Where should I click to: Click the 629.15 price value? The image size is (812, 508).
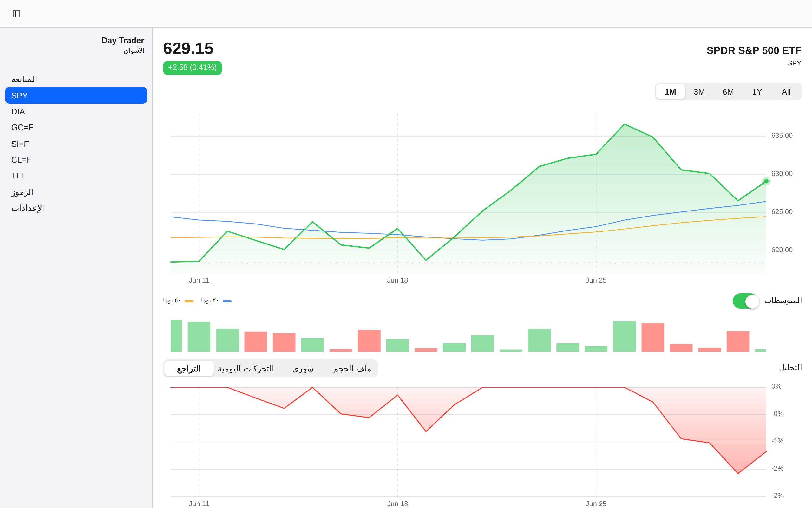coord(188,48)
